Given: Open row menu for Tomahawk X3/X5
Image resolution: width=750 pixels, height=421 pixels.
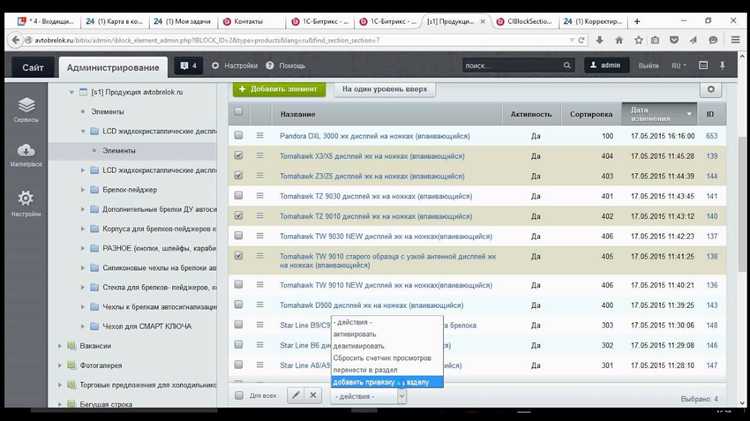Looking at the screenshot, I should [260, 155].
